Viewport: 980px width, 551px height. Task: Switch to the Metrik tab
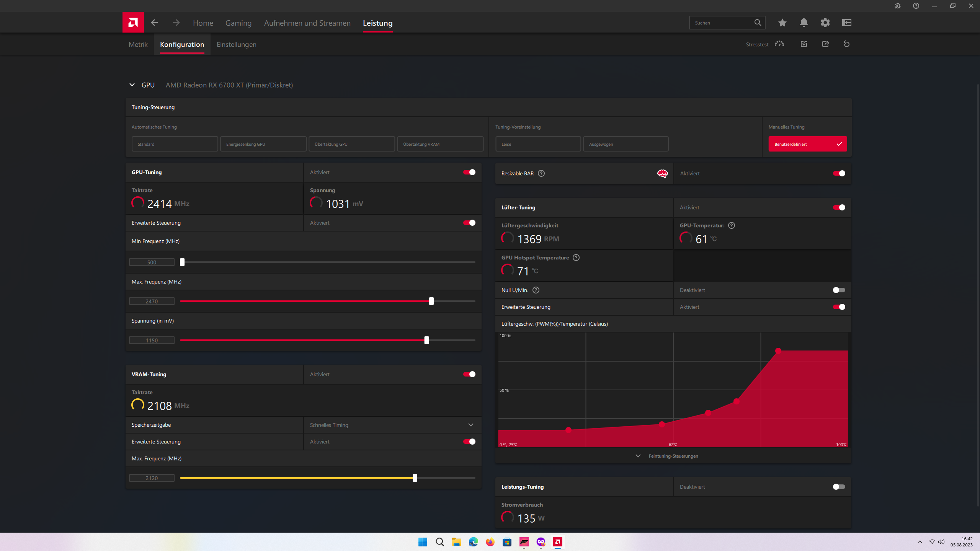point(137,44)
